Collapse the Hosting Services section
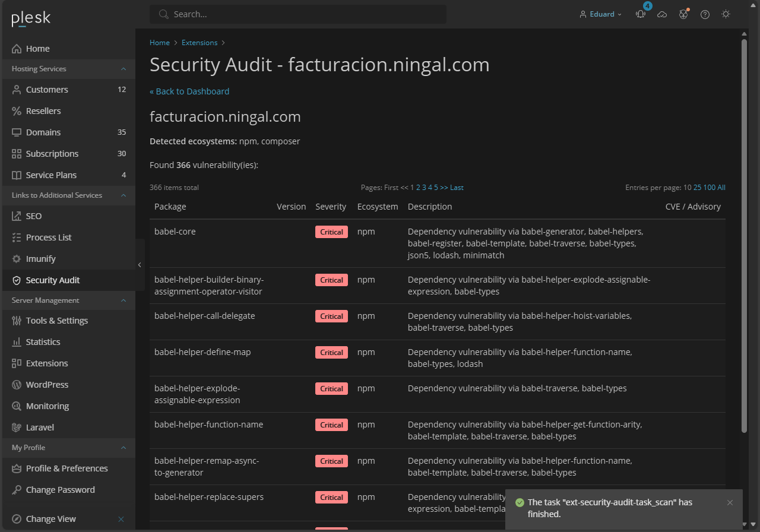This screenshot has height=532, width=760. (123, 68)
